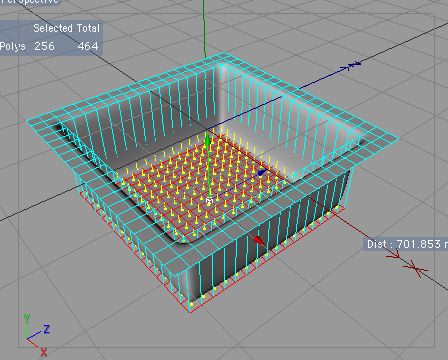
Task: Grab the blue Z-axis handle of the gizmo
Action: 262,173
